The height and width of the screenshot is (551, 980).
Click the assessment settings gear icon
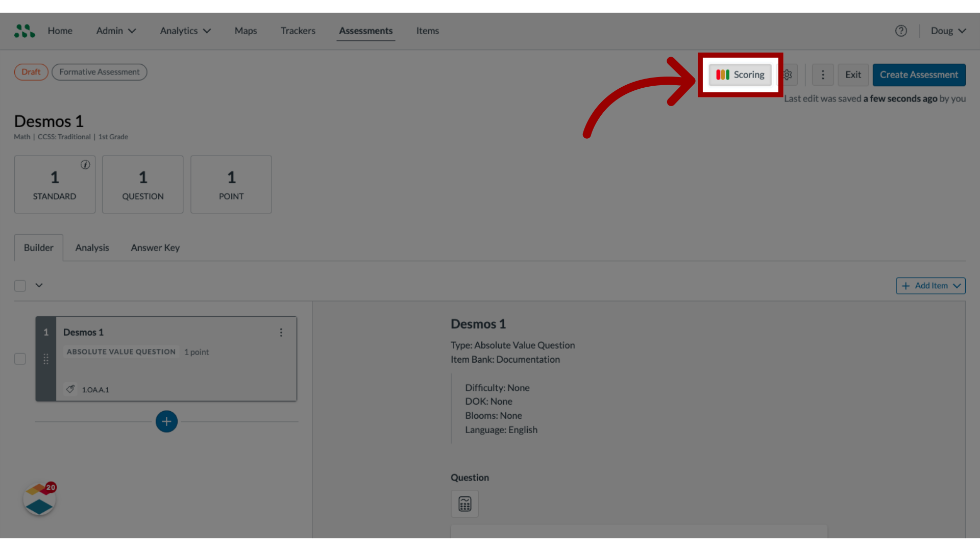[x=788, y=74]
